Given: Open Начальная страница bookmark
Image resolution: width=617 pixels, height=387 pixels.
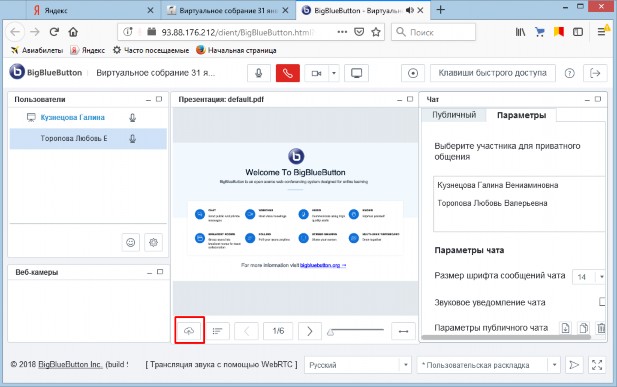Looking at the screenshot, I should 236,50.
